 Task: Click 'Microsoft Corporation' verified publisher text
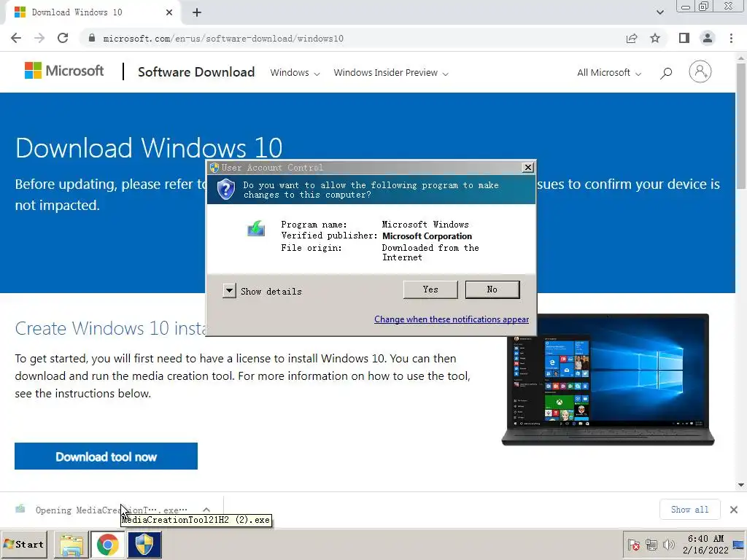[427, 236]
